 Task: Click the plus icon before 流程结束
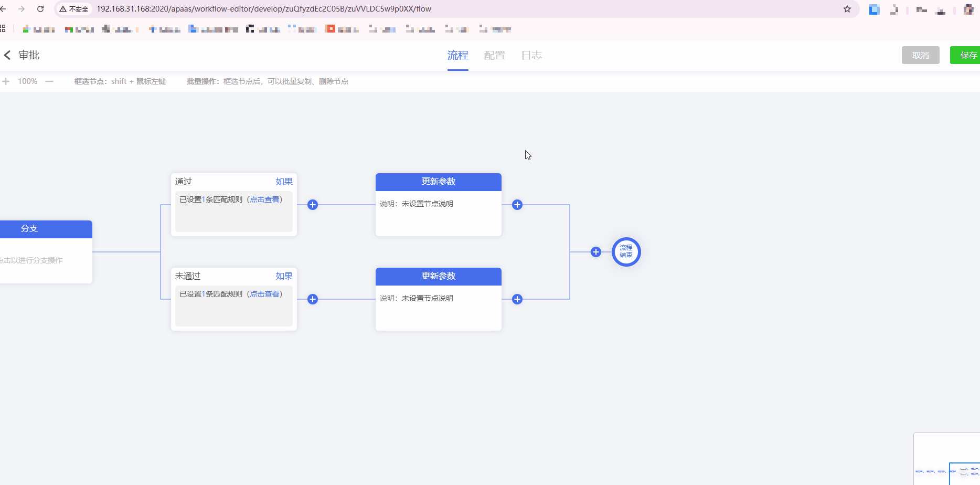[x=596, y=252]
